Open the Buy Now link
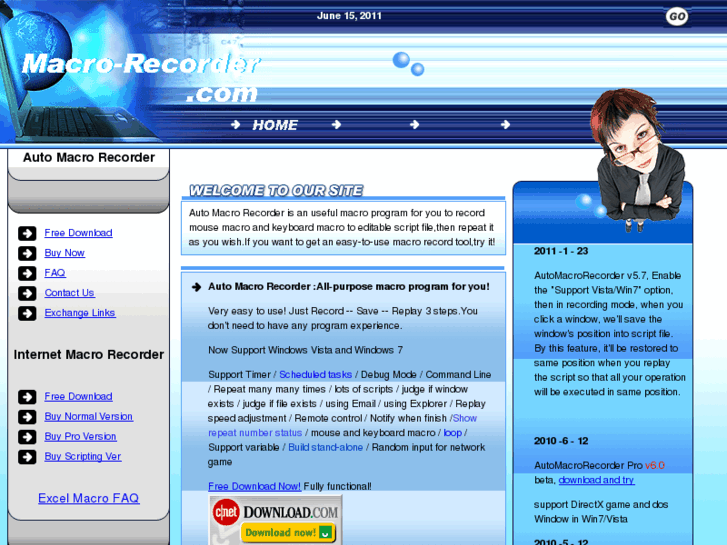The height and width of the screenshot is (545, 727). (x=64, y=253)
